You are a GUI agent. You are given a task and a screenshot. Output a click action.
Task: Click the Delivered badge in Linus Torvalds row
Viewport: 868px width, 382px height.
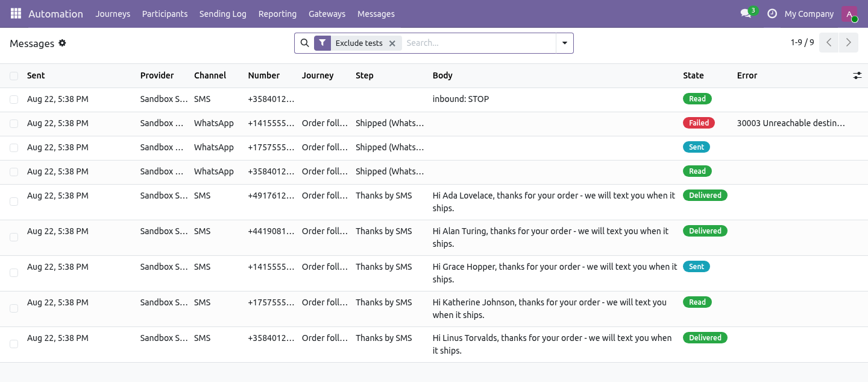[x=705, y=337]
